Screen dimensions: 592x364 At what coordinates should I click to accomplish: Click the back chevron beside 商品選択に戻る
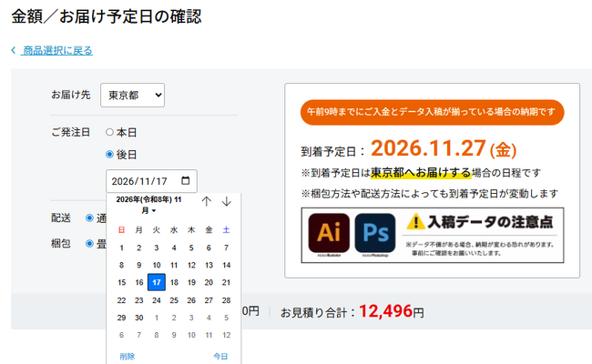(14, 50)
